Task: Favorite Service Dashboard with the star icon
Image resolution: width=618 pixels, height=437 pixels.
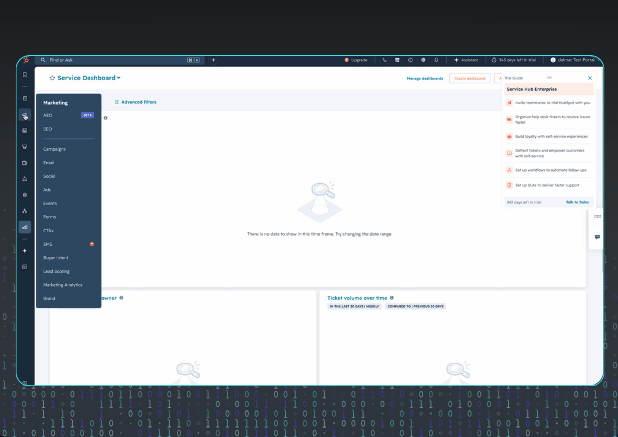Action: click(x=52, y=78)
